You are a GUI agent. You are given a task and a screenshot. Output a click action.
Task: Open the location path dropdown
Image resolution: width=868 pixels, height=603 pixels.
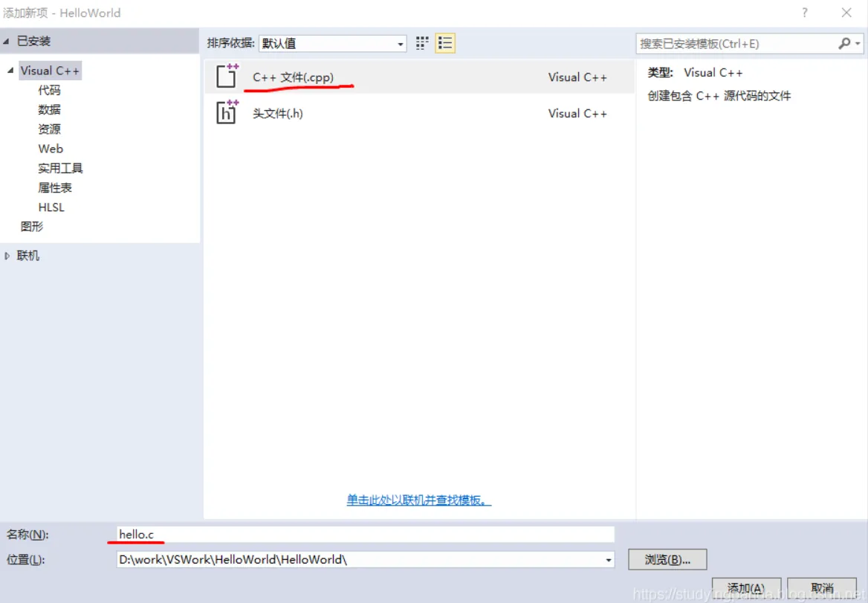[609, 560]
